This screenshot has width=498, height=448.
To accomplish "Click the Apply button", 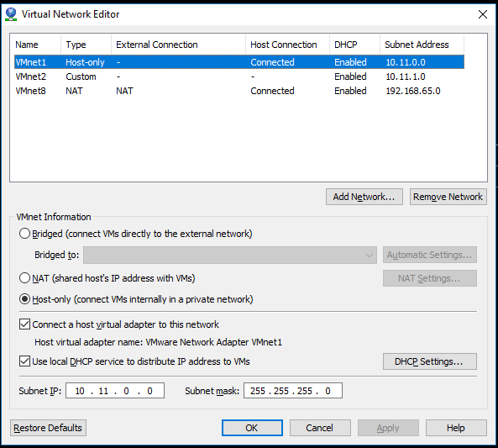I will coord(388,428).
